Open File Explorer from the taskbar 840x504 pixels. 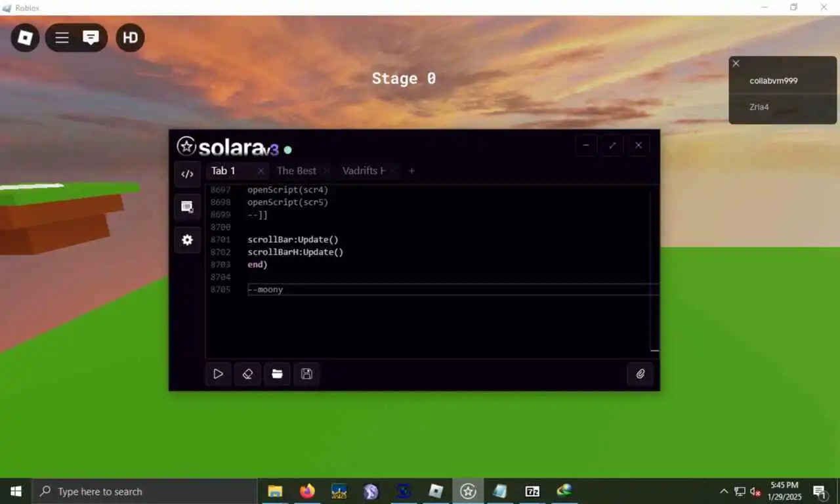coord(275,491)
